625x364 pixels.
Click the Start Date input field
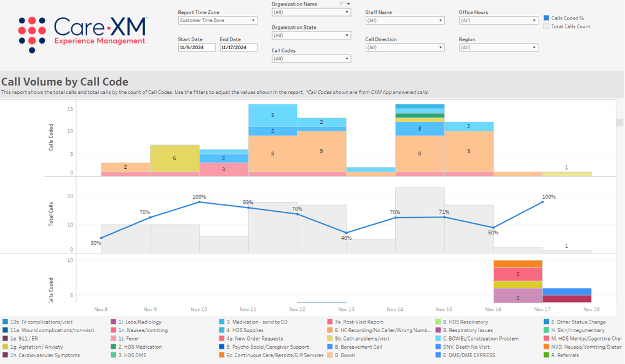point(197,47)
